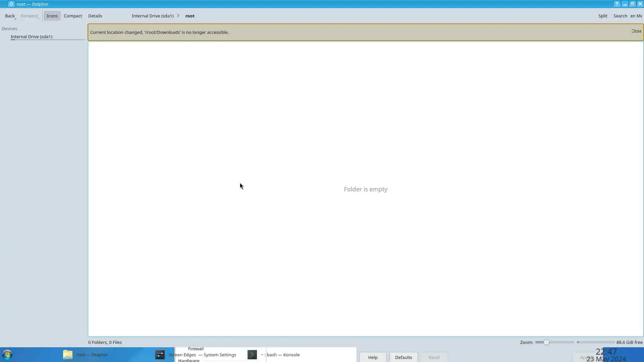Image resolution: width=644 pixels, height=362 pixels.
Task: Click the restore window icon in title bar
Action: [x=632, y=4]
